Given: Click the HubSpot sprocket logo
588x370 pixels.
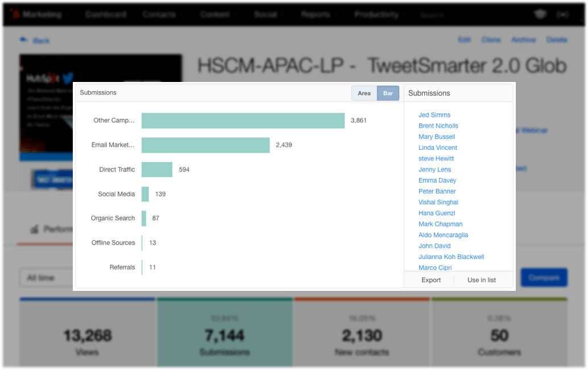Looking at the screenshot, I should (15, 14).
